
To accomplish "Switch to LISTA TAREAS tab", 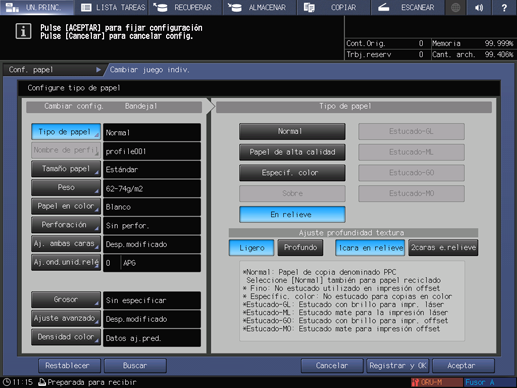I will click(x=113, y=7).
